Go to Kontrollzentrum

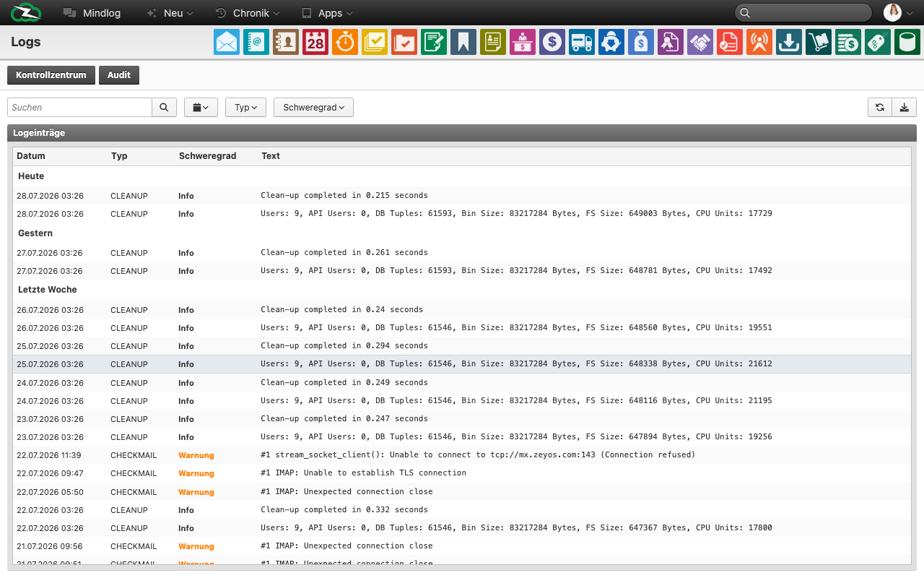coord(51,75)
